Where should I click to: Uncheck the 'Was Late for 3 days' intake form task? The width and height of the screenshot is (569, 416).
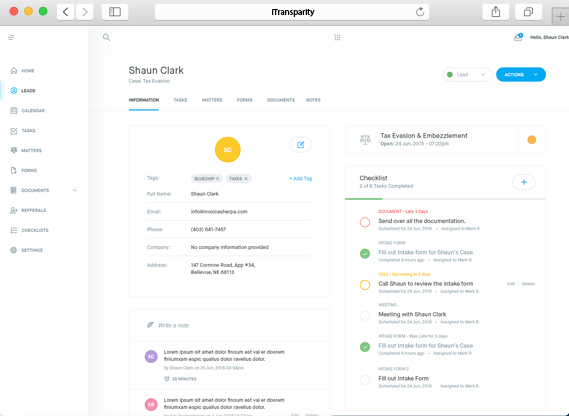pyautogui.click(x=365, y=347)
